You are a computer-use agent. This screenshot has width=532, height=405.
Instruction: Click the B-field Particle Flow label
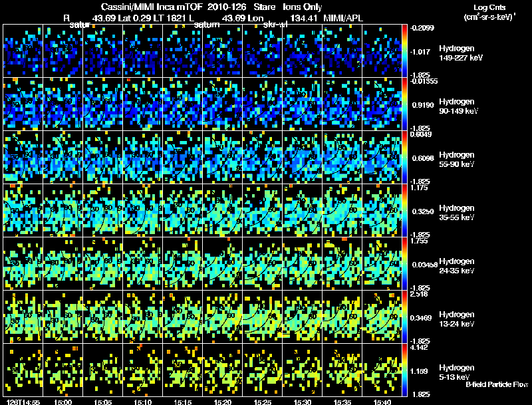click(x=497, y=384)
